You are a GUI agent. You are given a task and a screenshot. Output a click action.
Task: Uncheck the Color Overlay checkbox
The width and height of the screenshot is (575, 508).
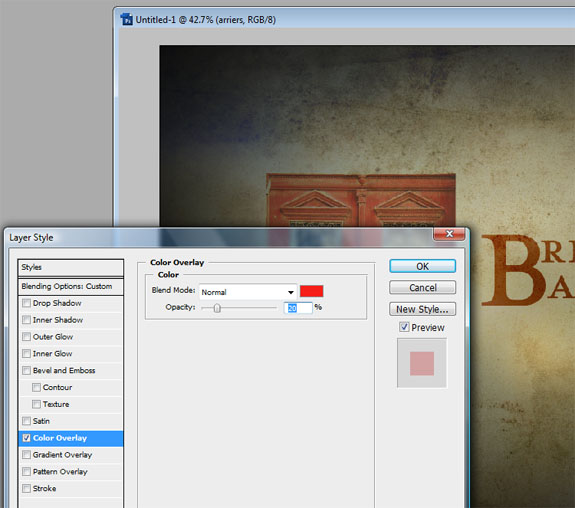coord(26,438)
